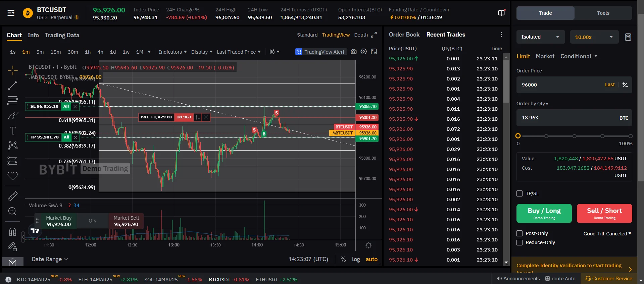This screenshot has width=644, height=284.
Task: Switch to the Order Book tab
Action: click(404, 35)
